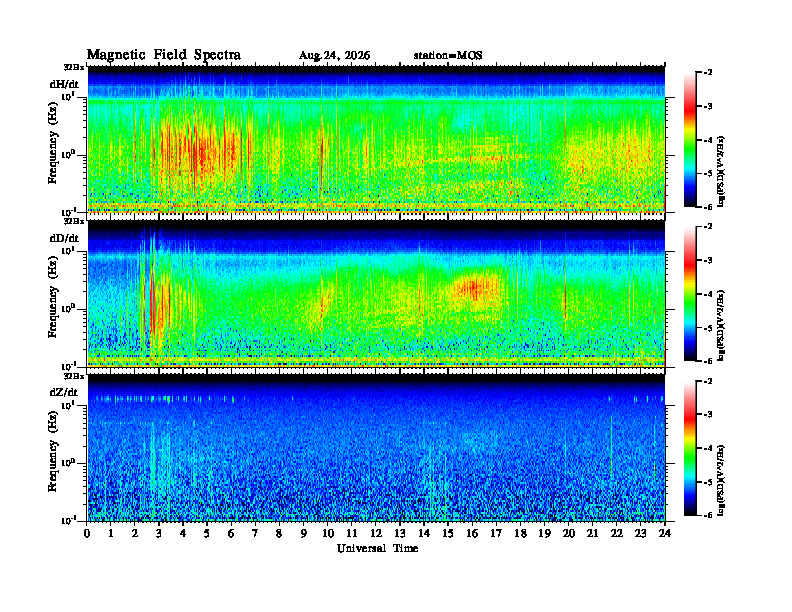Click the -4 label on dH/dt color scale

click(x=708, y=140)
